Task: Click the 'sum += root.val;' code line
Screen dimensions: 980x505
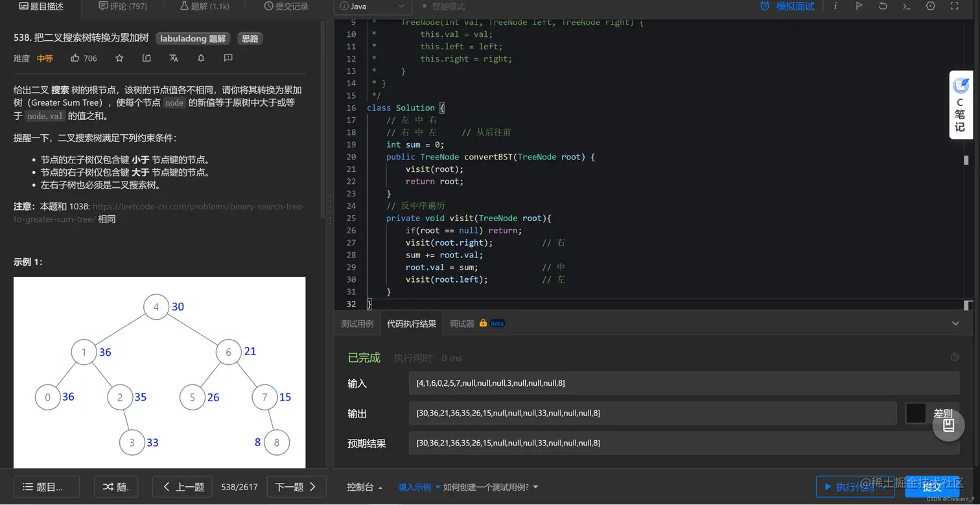Action: click(x=445, y=255)
